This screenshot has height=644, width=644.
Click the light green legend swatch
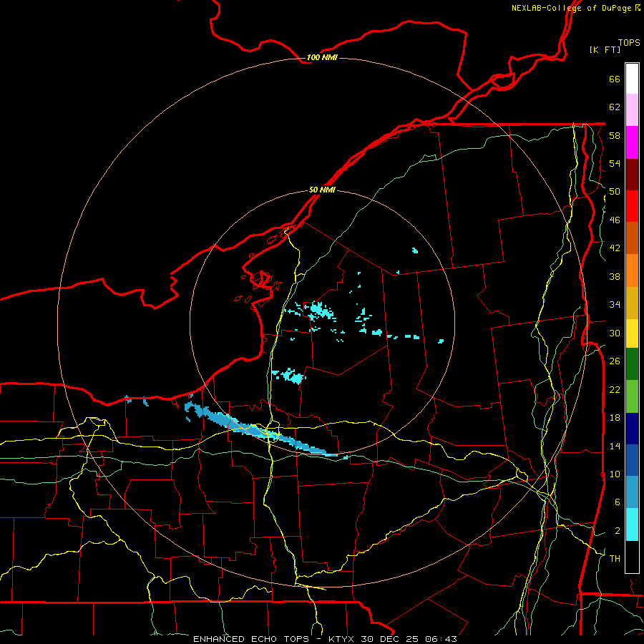[x=632, y=396]
